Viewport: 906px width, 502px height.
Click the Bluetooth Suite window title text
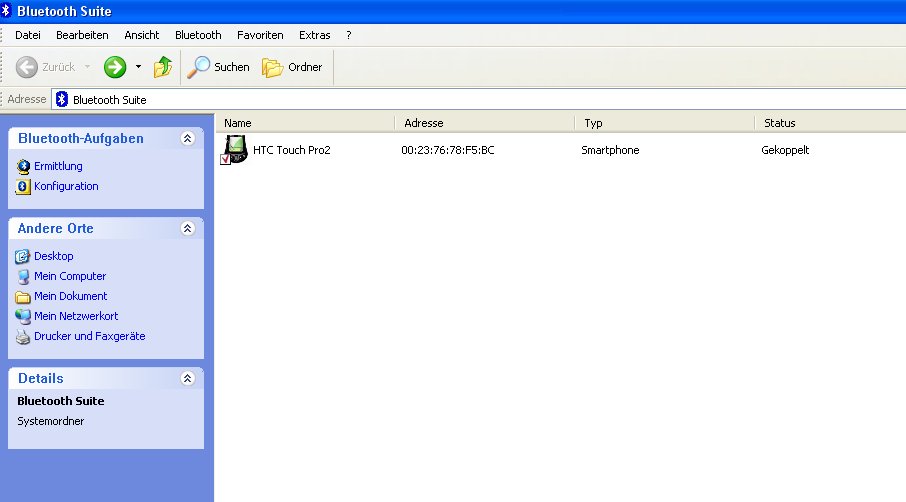64,11
